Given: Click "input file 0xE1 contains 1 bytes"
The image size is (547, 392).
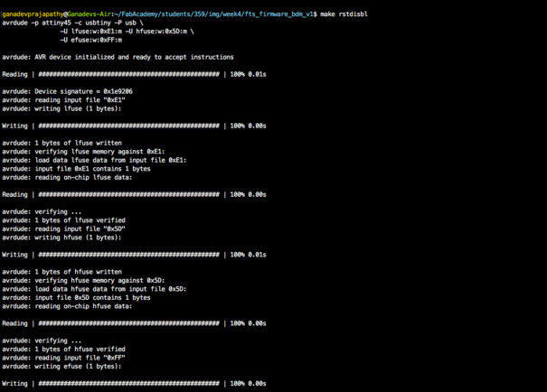Looking at the screenshot, I should pyautogui.click(x=92, y=169).
